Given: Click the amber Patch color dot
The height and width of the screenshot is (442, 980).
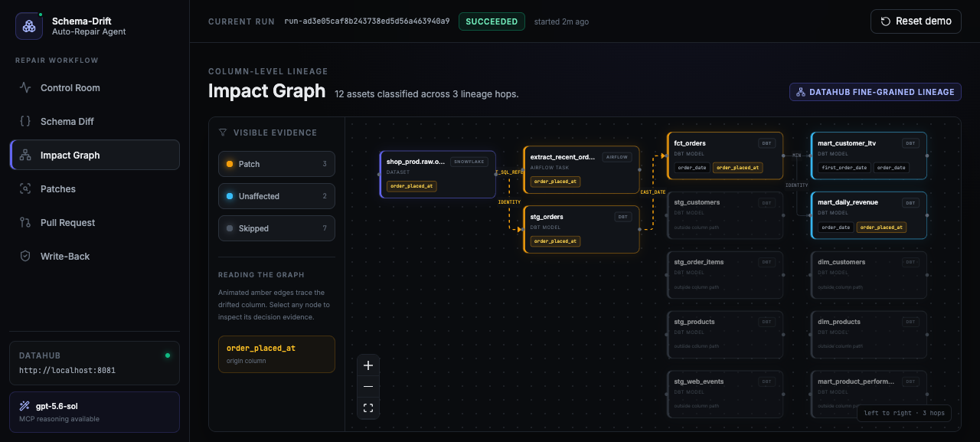Looking at the screenshot, I should (x=230, y=164).
